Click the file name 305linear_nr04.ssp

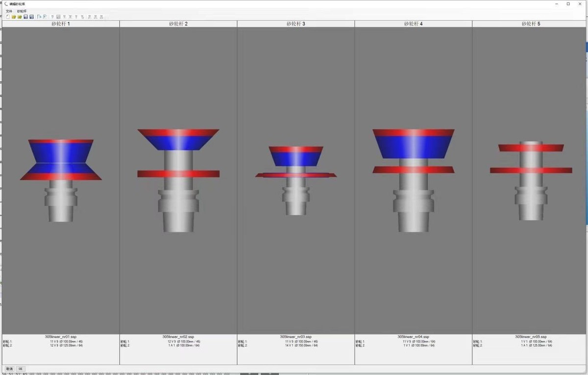(x=414, y=337)
